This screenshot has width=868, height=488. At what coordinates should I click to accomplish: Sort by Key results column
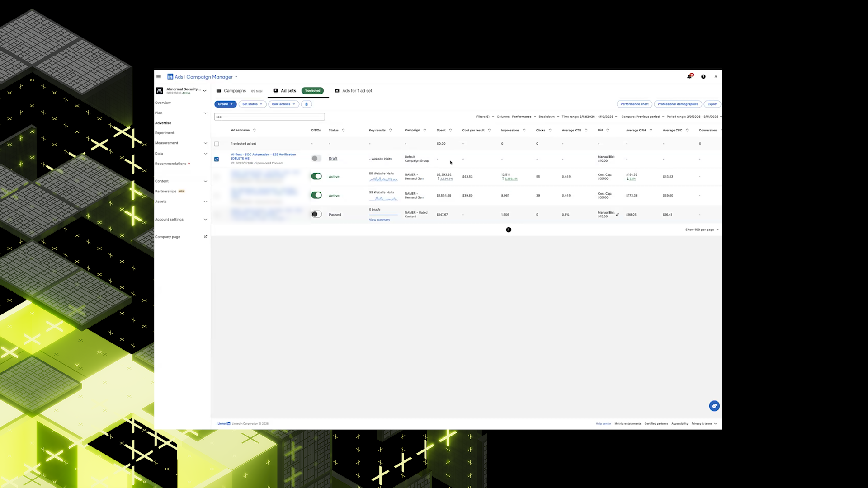391,131
